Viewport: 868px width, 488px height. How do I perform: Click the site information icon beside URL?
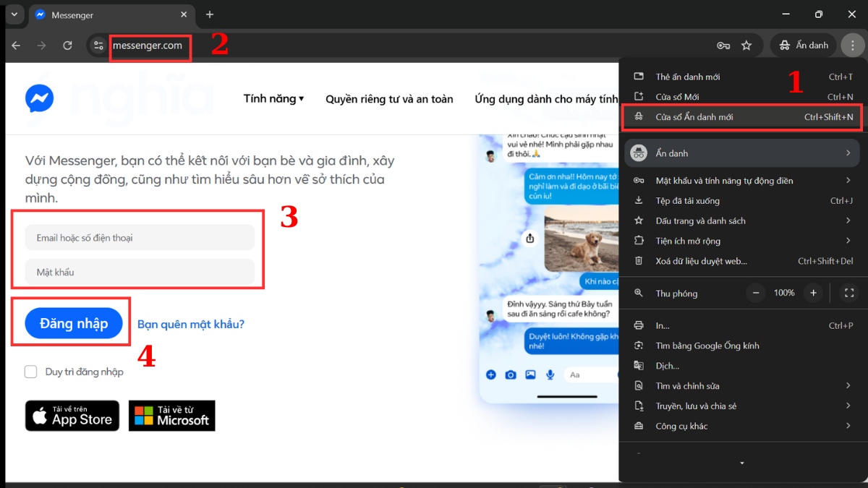tap(98, 46)
